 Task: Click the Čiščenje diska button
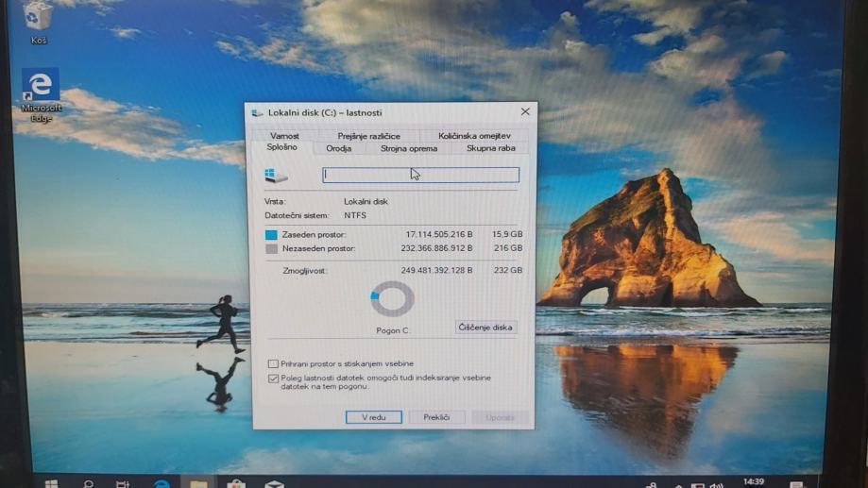point(485,328)
